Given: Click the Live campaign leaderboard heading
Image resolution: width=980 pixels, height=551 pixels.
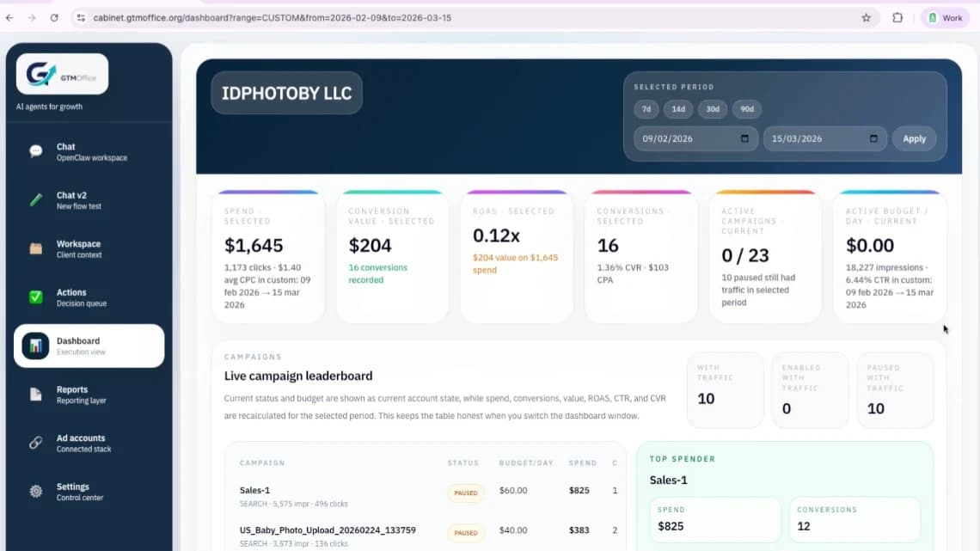Looking at the screenshot, I should tap(298, 377).
